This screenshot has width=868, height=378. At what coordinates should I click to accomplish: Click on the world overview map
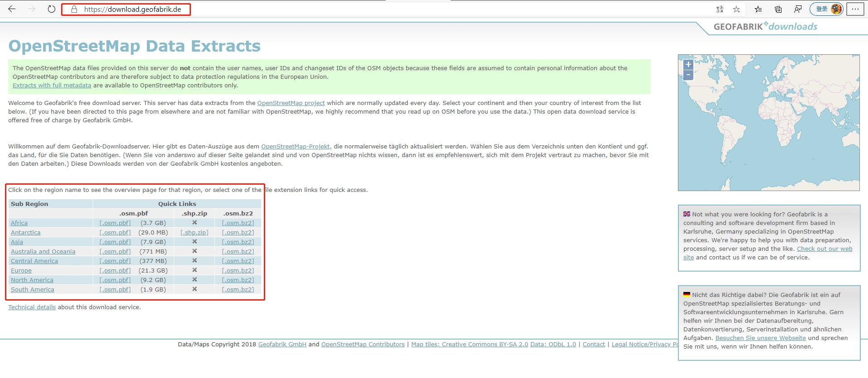[768, 123]
